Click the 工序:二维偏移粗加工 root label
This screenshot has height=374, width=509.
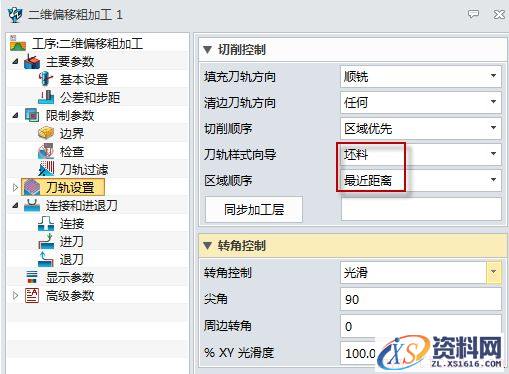click(87, 44)
